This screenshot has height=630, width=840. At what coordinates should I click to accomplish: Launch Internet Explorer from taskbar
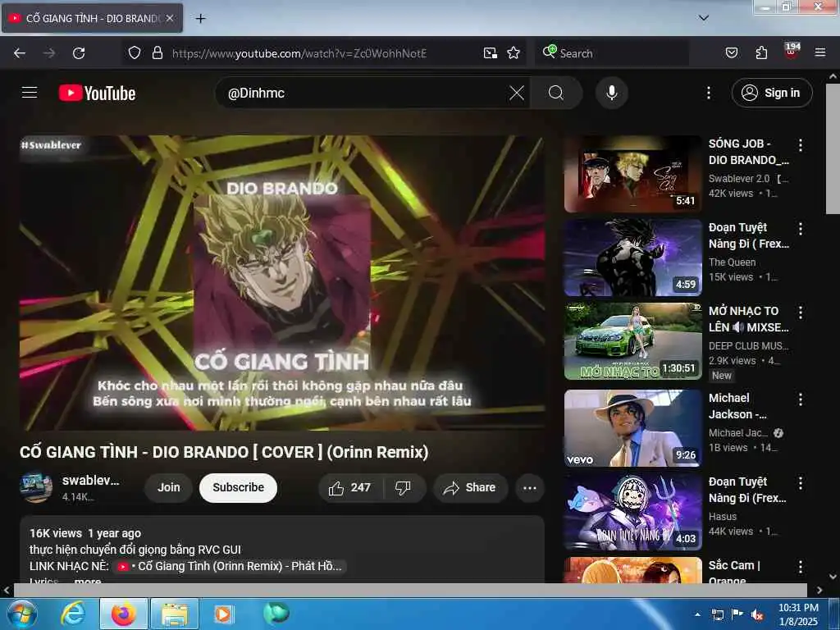pos(73,614)
